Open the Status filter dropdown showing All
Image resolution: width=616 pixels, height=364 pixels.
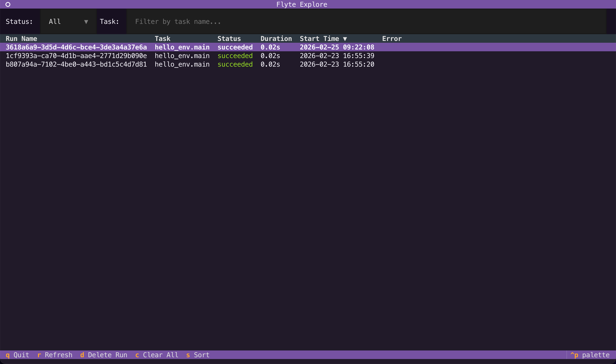pyautogui.click(x=68, y=22)
